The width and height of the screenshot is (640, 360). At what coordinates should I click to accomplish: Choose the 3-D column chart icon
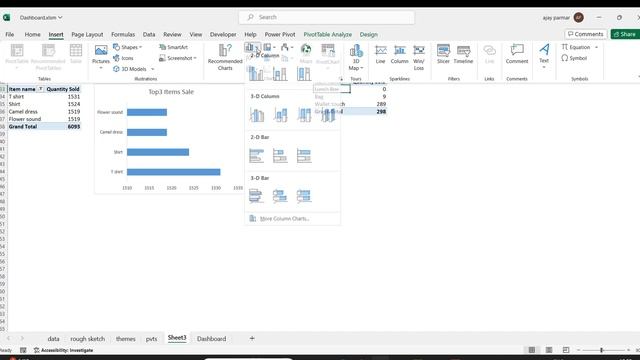328,115
